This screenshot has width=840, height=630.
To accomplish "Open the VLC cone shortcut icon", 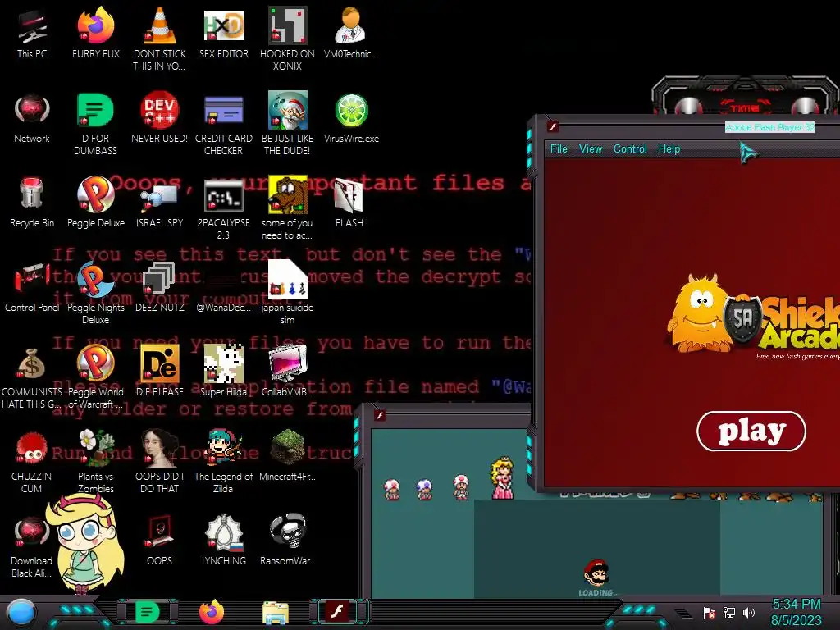I will pos(159,25).
